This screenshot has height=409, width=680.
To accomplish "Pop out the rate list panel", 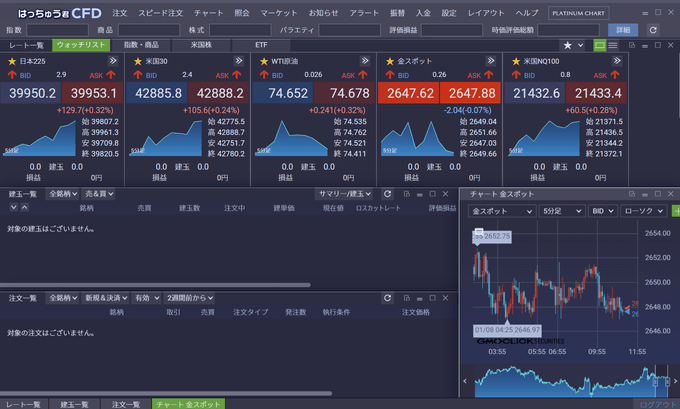I will pos(632,45).
